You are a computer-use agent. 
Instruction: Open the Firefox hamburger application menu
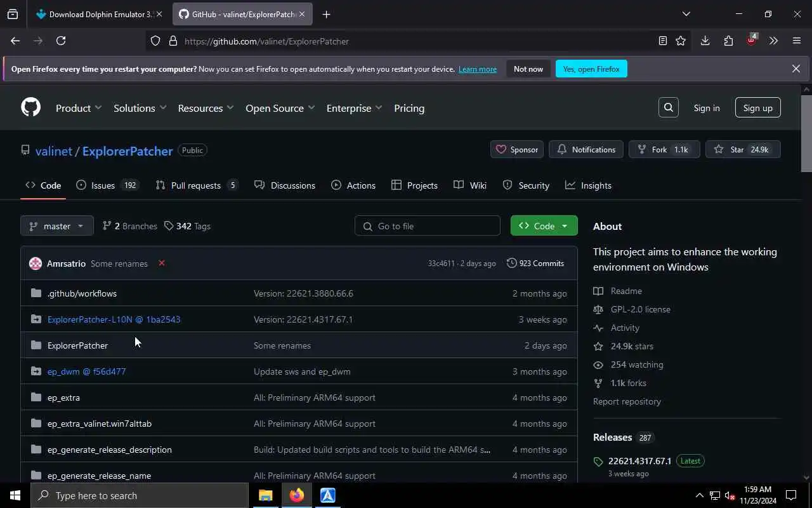point(797,41)
